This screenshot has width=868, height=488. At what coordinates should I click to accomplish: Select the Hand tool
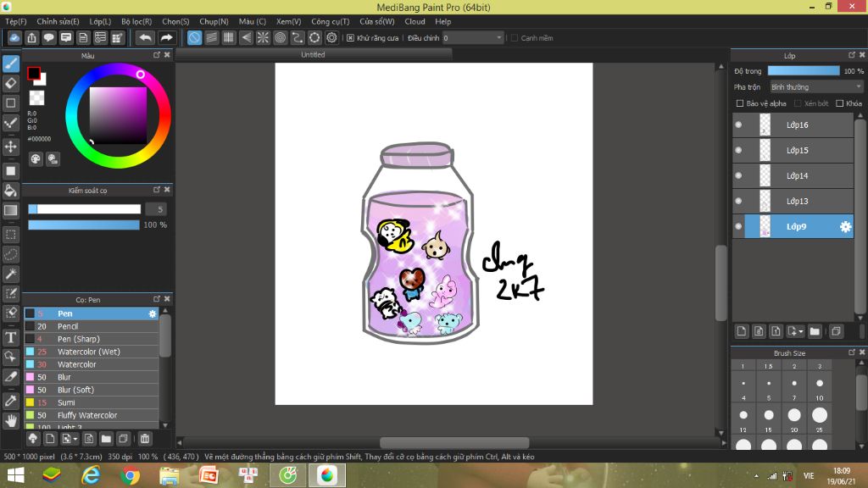coord(10,421)
